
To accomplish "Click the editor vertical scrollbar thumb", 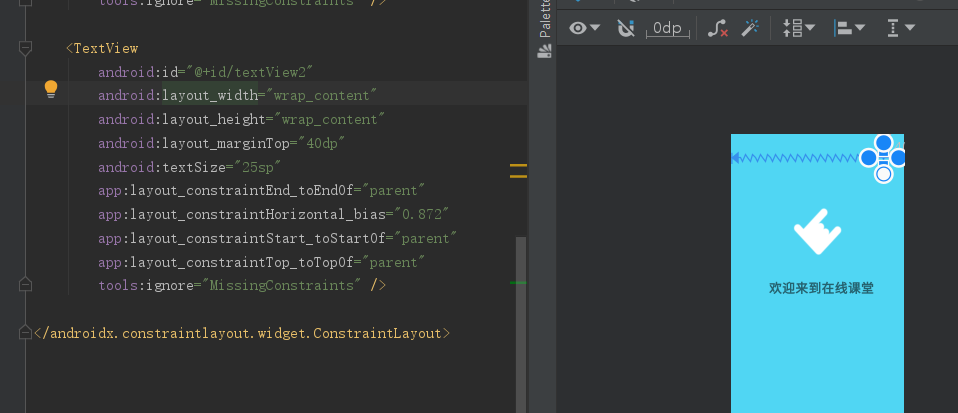I will coord(519,320).
